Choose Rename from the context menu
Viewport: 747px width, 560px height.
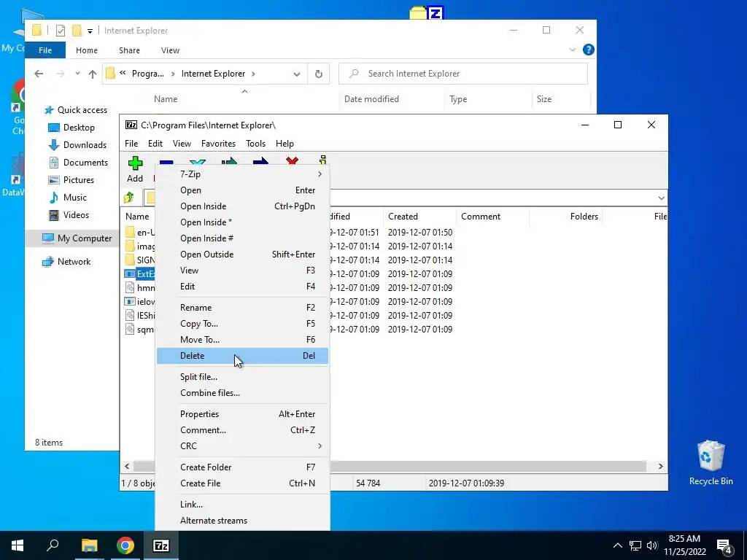[242, 308]
